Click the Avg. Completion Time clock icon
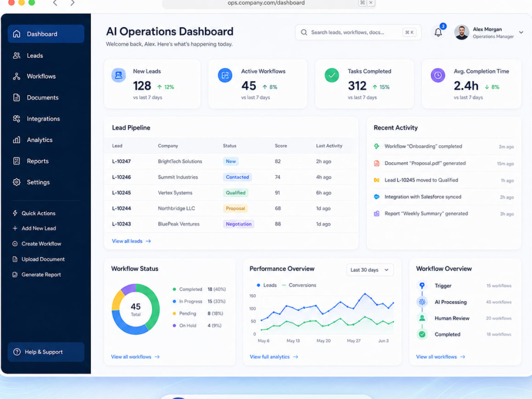 (x=438, y=75)
